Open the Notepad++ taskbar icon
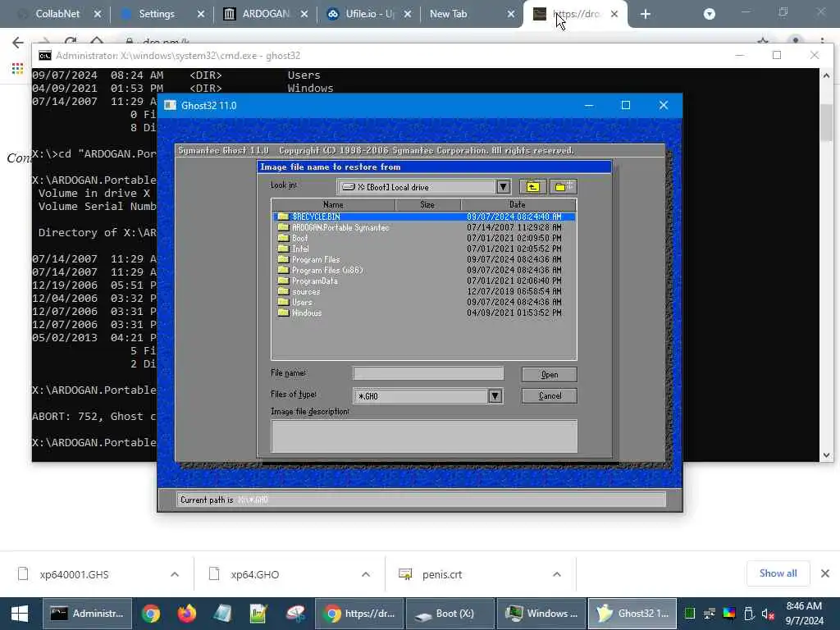The height and width of the screenshot is (630, 840). click(x=258, y=614)
